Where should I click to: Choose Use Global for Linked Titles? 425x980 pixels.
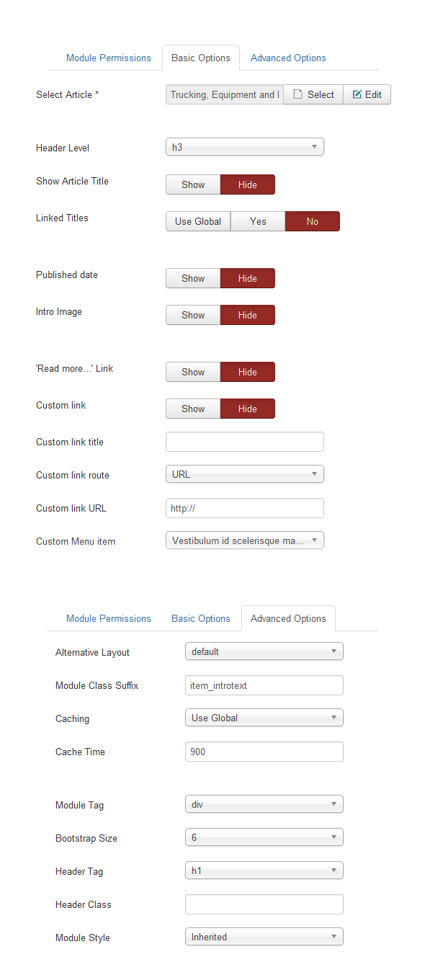[198, 221]
